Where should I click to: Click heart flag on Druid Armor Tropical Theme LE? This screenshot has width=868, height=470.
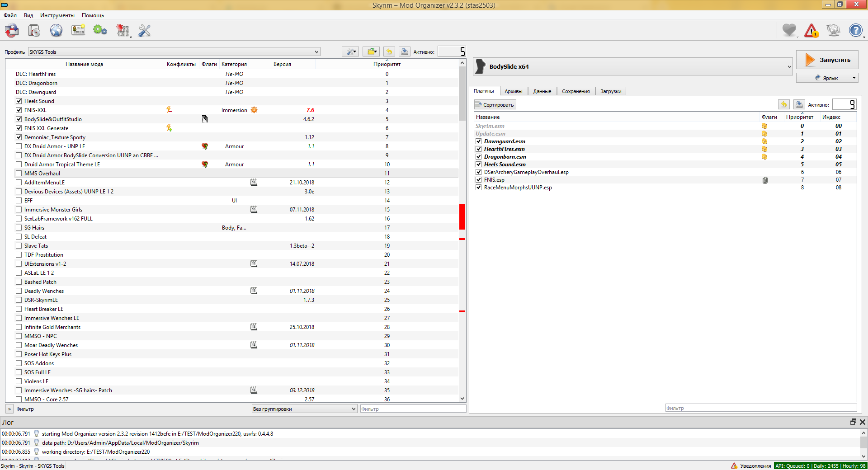tap(205, 164)
